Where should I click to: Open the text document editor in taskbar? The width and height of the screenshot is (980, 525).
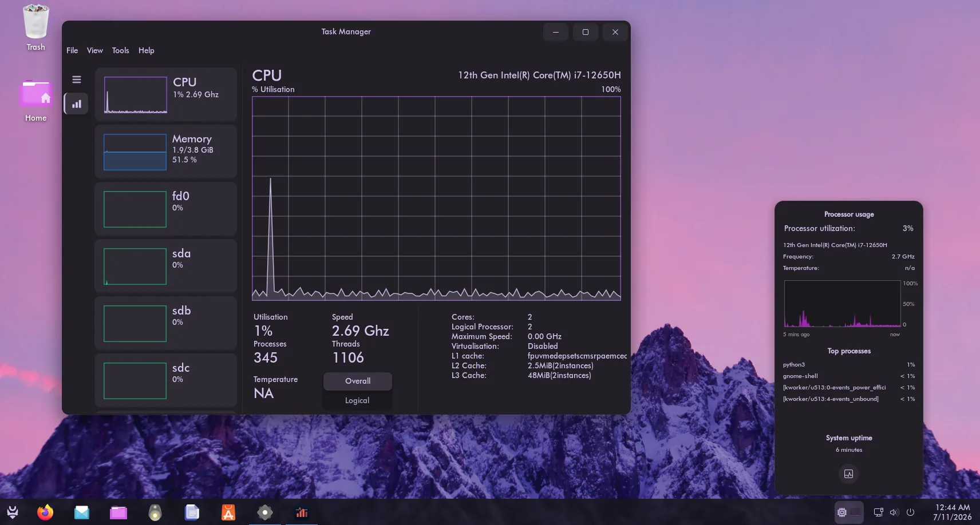(x=192, y=512)
